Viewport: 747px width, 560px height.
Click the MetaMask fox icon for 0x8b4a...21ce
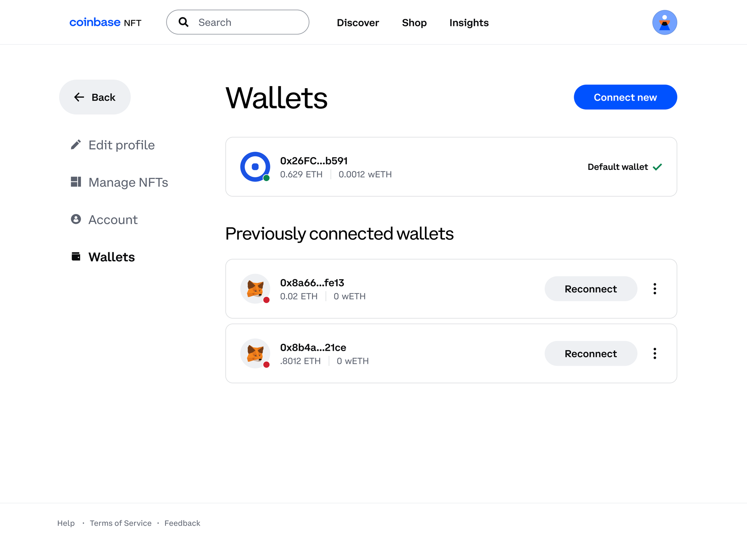[255, 353]
